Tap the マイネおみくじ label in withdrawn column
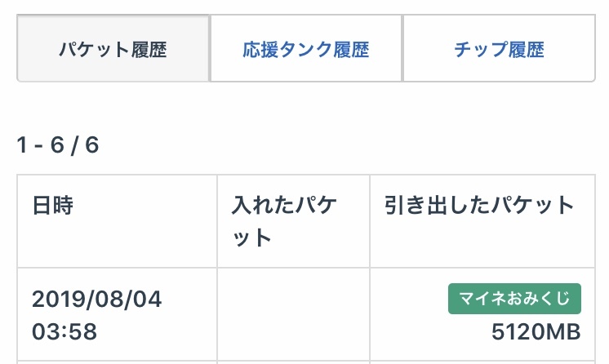This screenshot has height=364, width=609. (x=514, y=299)
